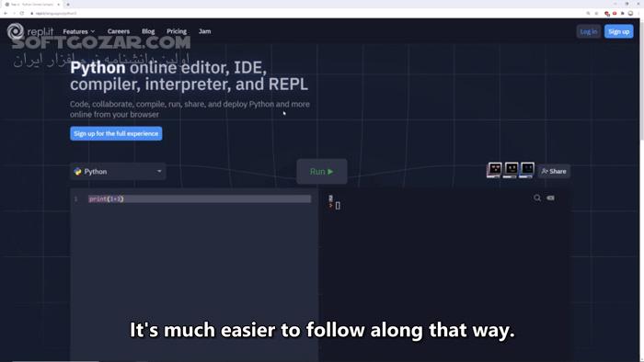Open the red rectangular extension icon
Screen dimensions: 644x362
[x=615, y=13]
